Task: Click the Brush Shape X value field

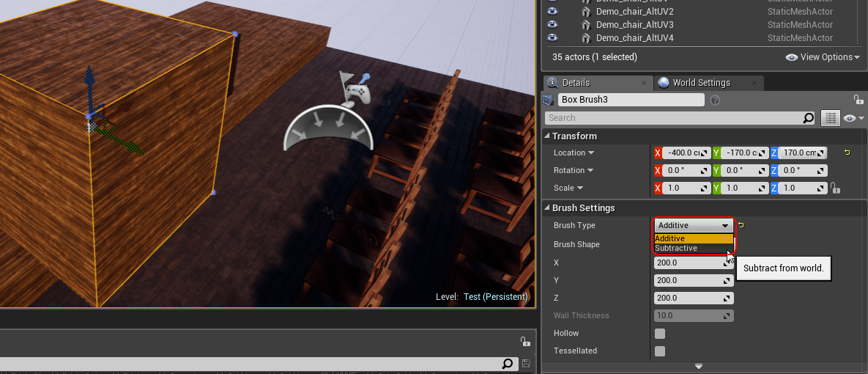Action: click(689, 263)
